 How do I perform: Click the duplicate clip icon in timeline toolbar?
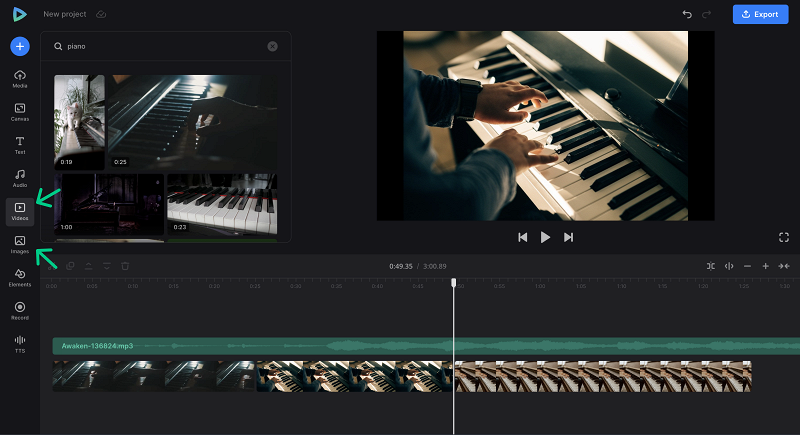(x=70, y=266)
